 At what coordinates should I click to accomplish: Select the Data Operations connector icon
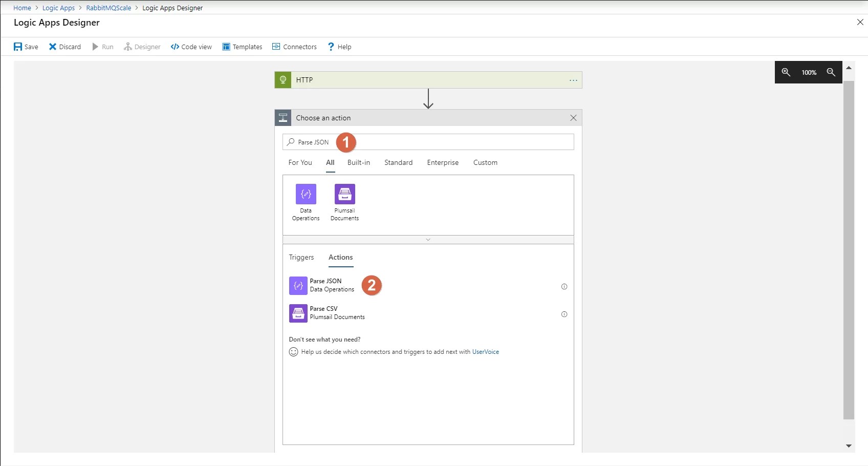coord(306,194)
